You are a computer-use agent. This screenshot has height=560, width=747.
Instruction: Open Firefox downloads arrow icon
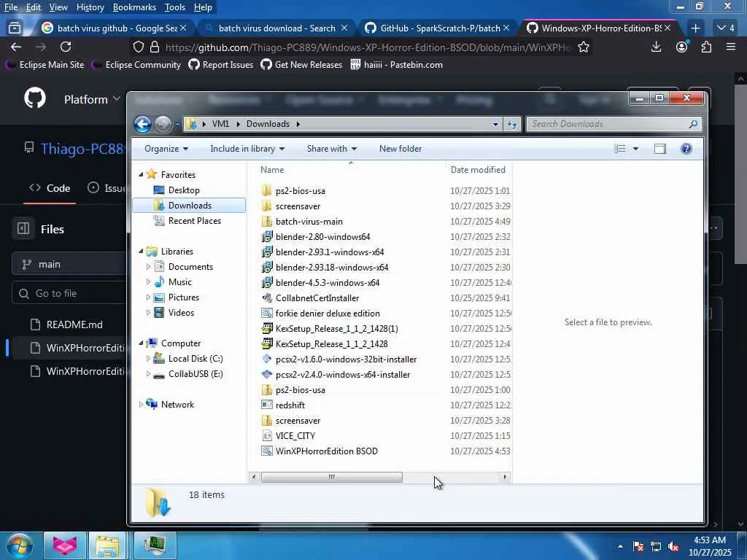[656, 47]
